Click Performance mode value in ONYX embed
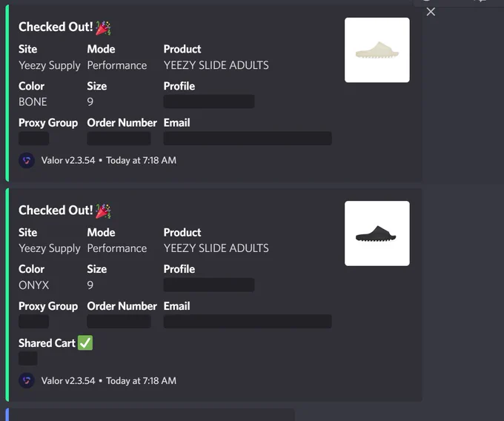The image size is (504, 421). click(x=117, y=248)
